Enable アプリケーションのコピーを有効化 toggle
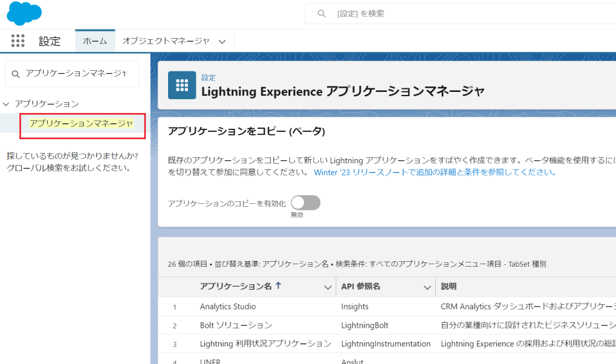Screen dimensions: 616x364 pos(306,203)
